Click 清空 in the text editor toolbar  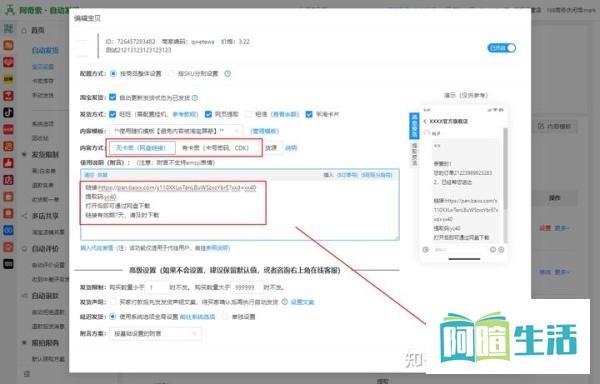(89, 175)
